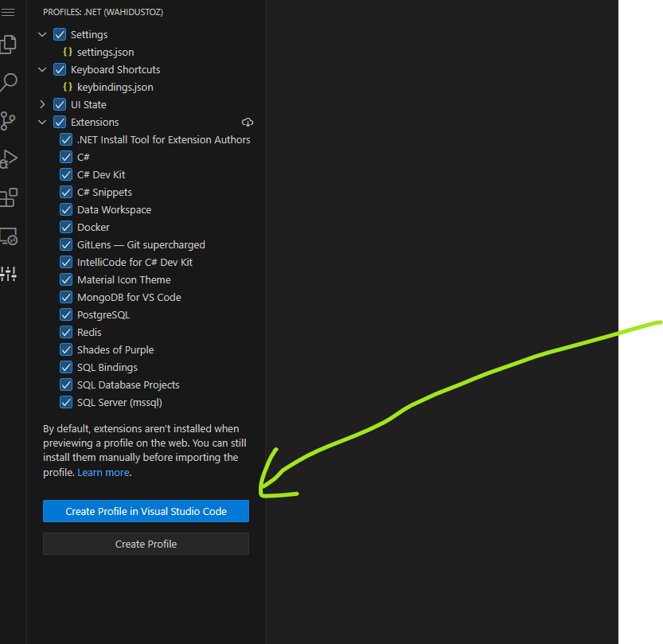Select 'C# Dev Kit' row text
Viewport: 663px width, 644px height.
click(x=101, y=174)
